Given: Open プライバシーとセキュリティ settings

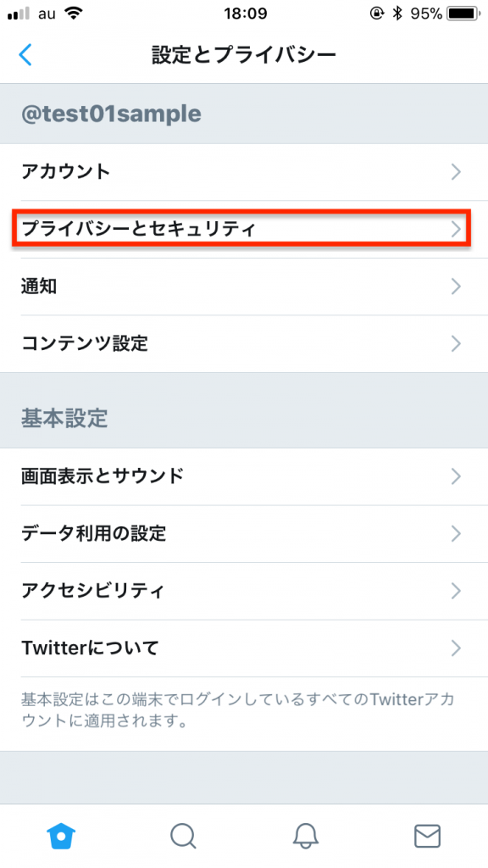Looking at the screenshot, I should click(244, 229).
